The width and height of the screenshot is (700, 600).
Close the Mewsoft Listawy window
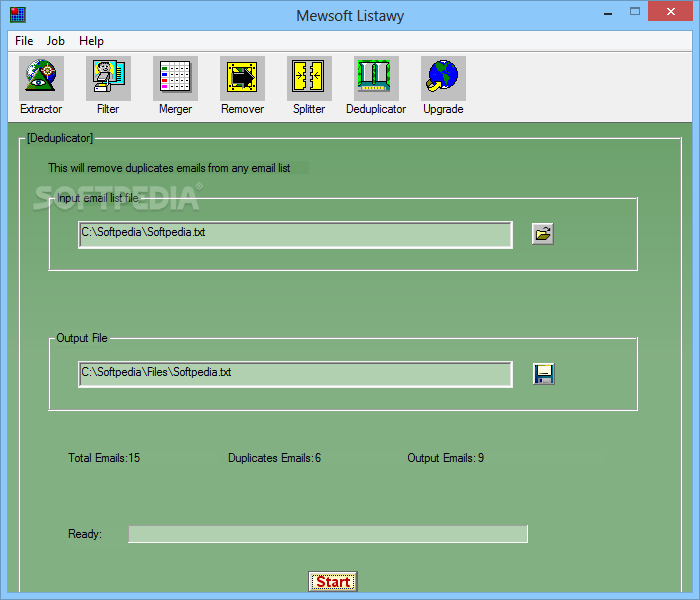tap(671, 12)
